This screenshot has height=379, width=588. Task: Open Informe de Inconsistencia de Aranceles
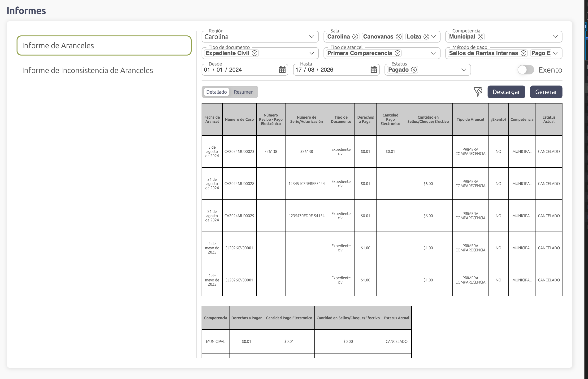[x=87, y=70]
